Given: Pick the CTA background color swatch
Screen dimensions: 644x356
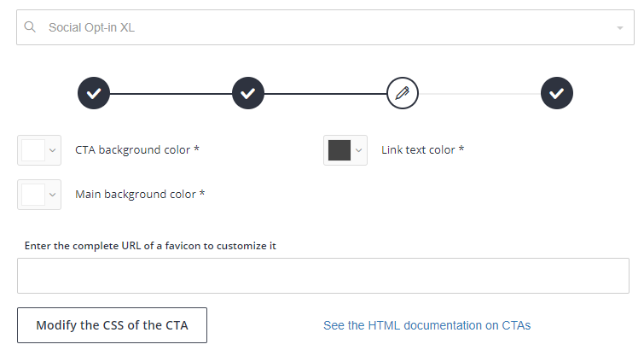Looking at the screenshot, I should pyautogui.click(x=33, y=150).
